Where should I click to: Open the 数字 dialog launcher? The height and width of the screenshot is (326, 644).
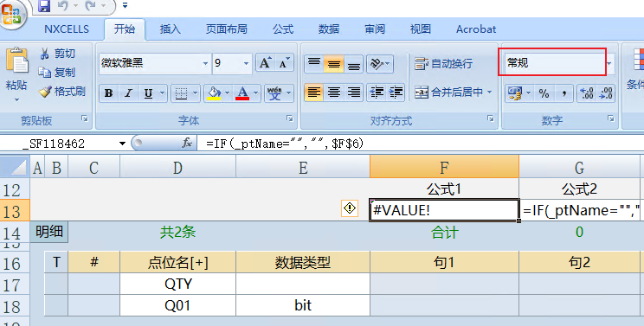(x=611, y=118)
